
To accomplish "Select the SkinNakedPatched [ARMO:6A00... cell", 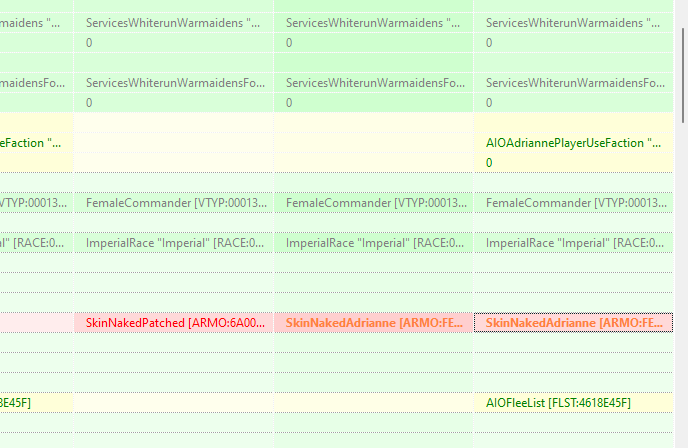I will (174, 323).
